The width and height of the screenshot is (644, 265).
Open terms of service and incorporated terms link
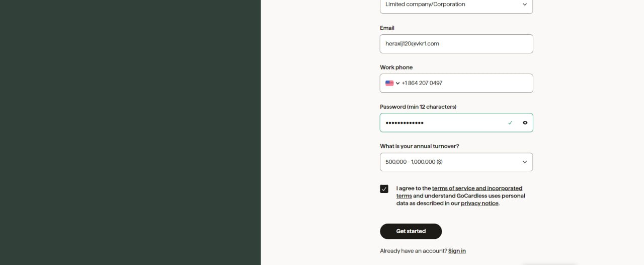[459, 192]
